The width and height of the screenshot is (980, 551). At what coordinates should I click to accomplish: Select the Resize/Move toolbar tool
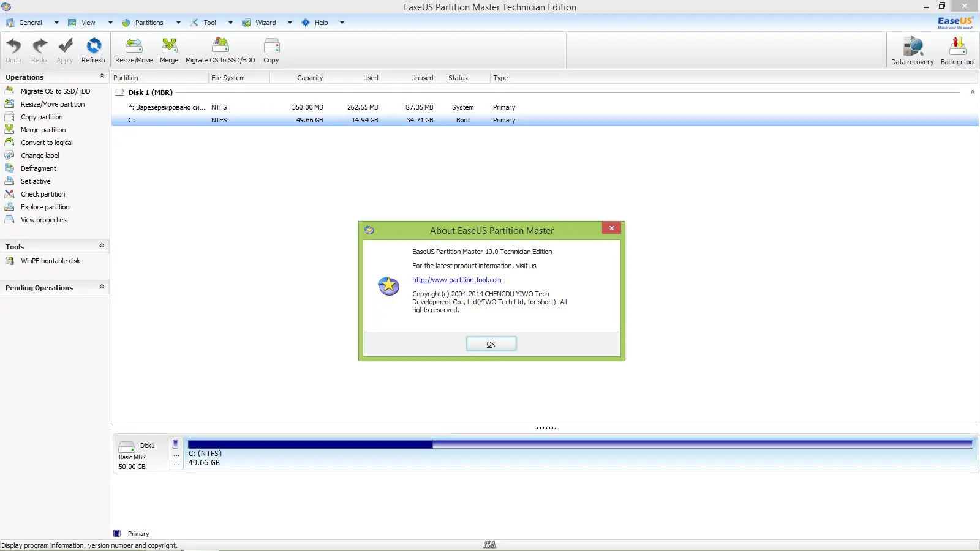134,50
